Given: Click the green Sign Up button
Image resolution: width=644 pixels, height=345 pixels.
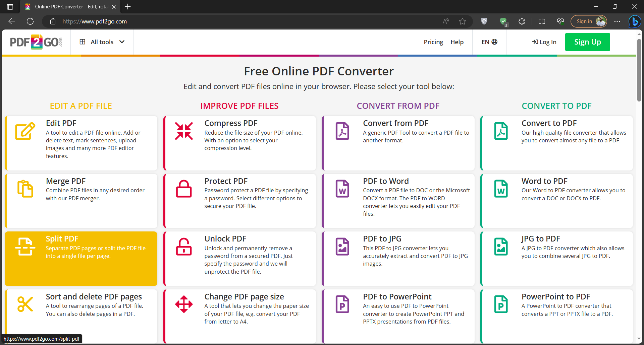Looking at the screenshot, I should (587, 42).
